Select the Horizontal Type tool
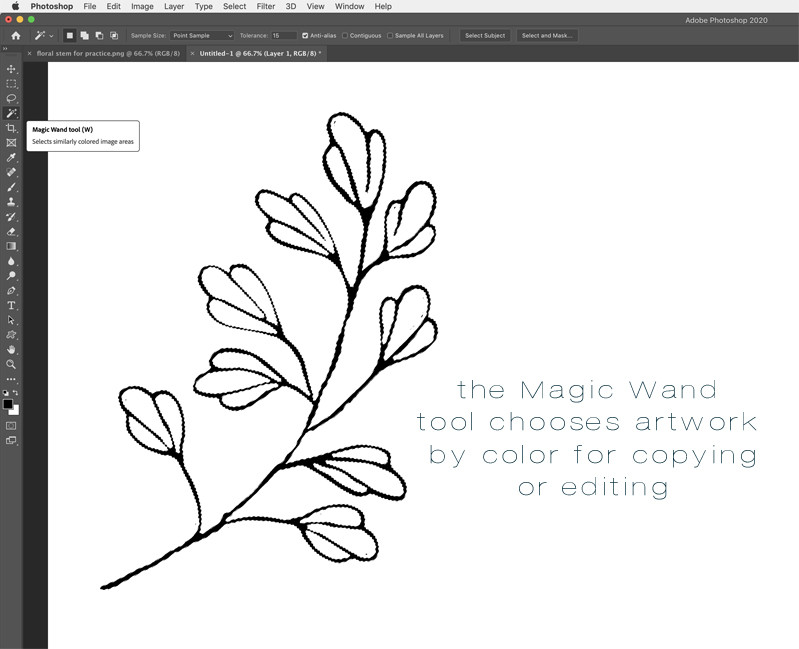 tap(11, 305)
